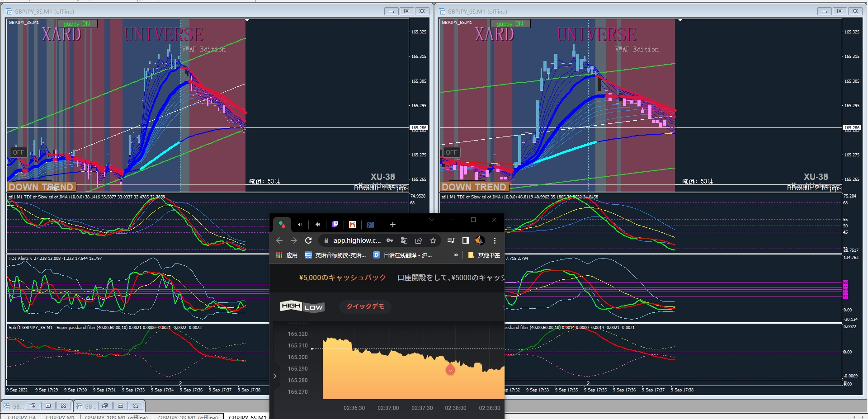Viewport: 868px width, 419px height.
Task: Maximize the second minimized GB chart window
Action: (x=120, y=406)
